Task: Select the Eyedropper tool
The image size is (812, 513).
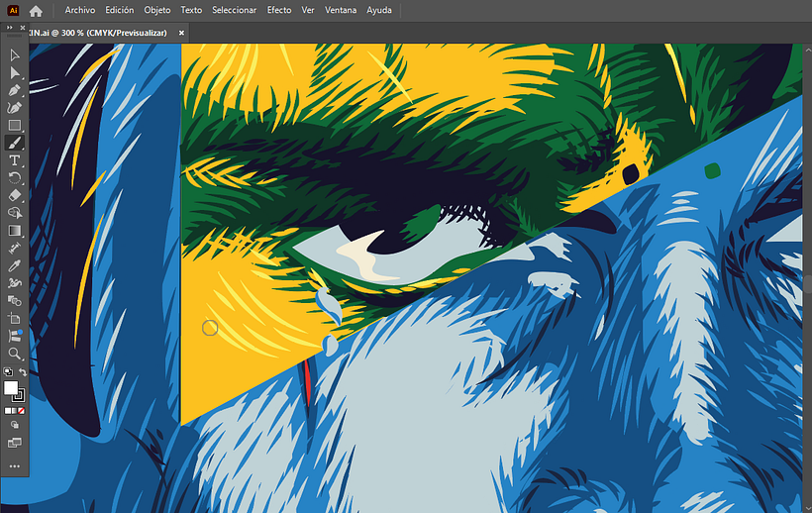Action: point(15,265)
